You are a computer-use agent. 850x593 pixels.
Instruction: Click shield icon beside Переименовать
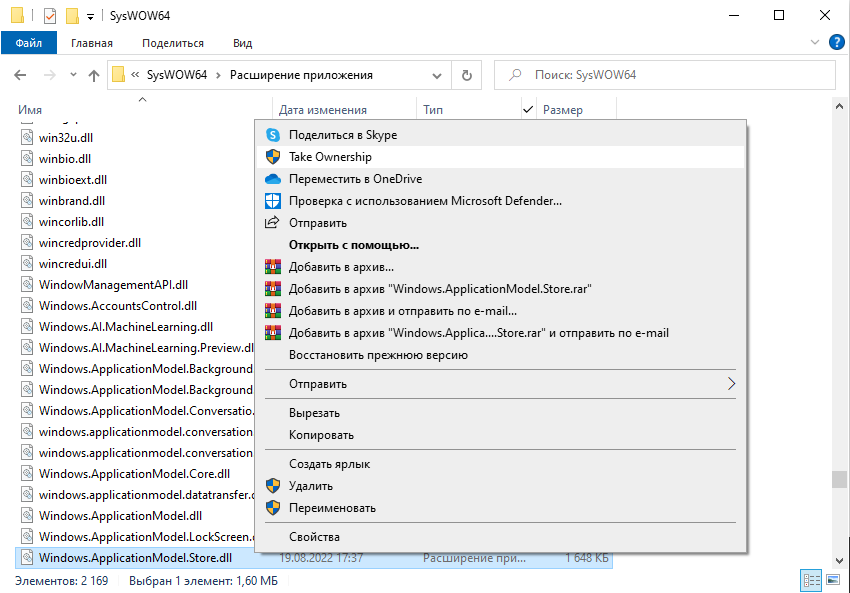pos(273,508)
